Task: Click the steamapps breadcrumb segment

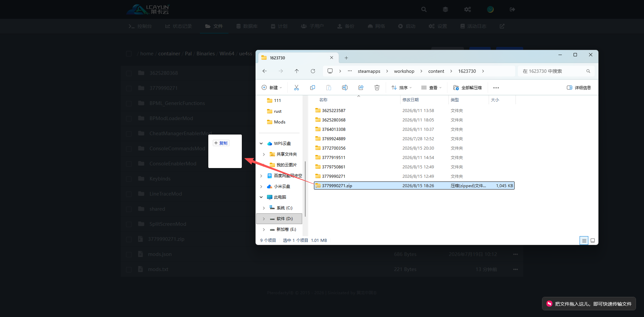Action: 369,71
